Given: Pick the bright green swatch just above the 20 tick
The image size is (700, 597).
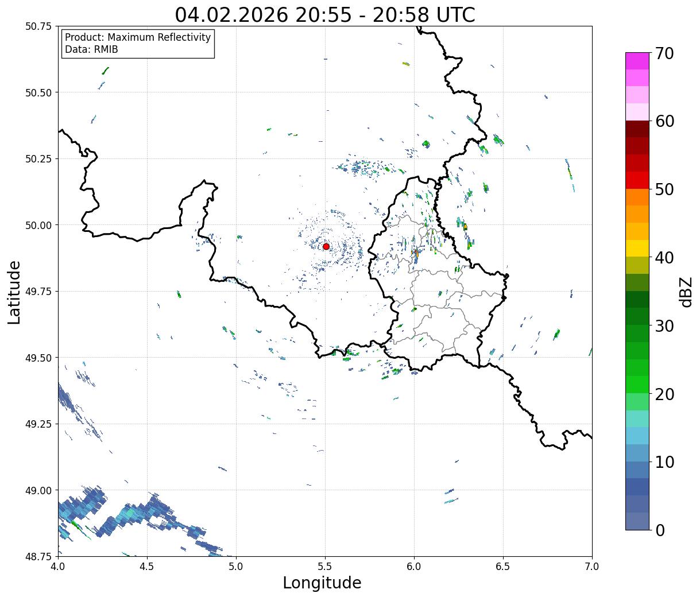Looking at the screenshot, I should 637,385.
